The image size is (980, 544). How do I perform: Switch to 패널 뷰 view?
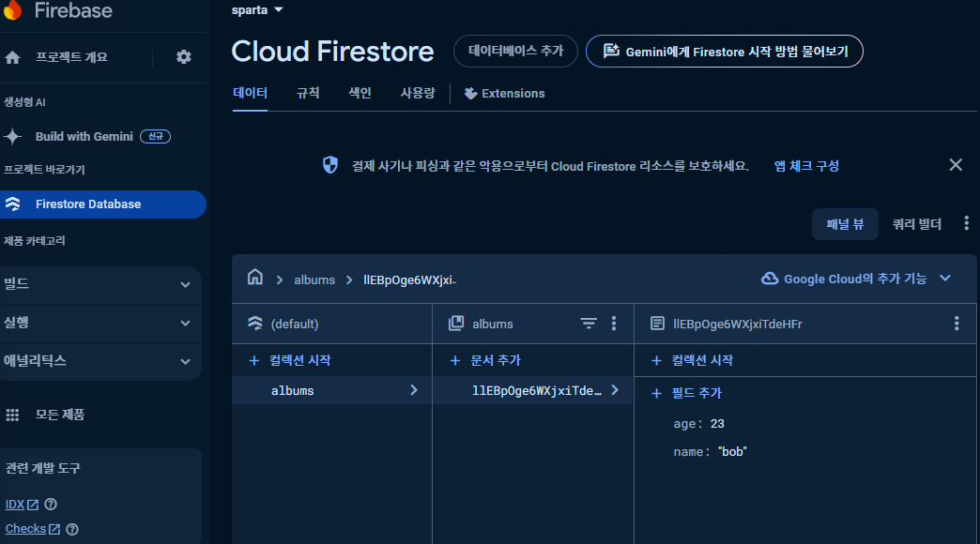coord(845,224)
